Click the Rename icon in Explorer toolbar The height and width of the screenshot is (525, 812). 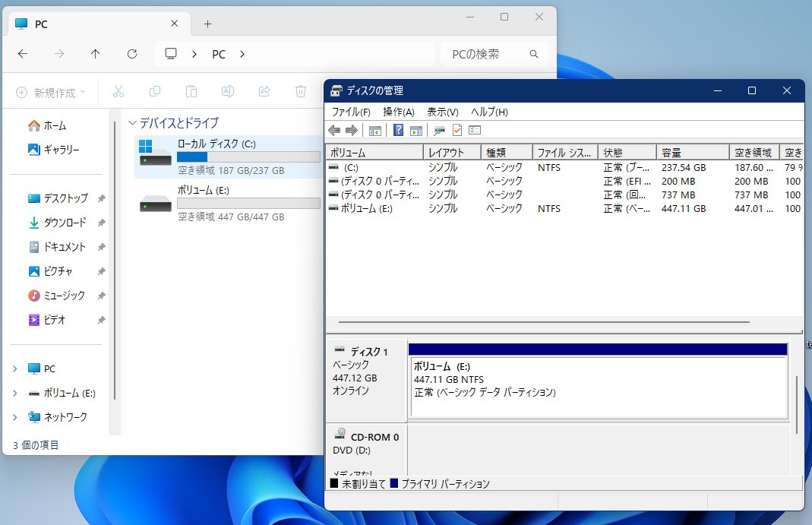point(227,91)
